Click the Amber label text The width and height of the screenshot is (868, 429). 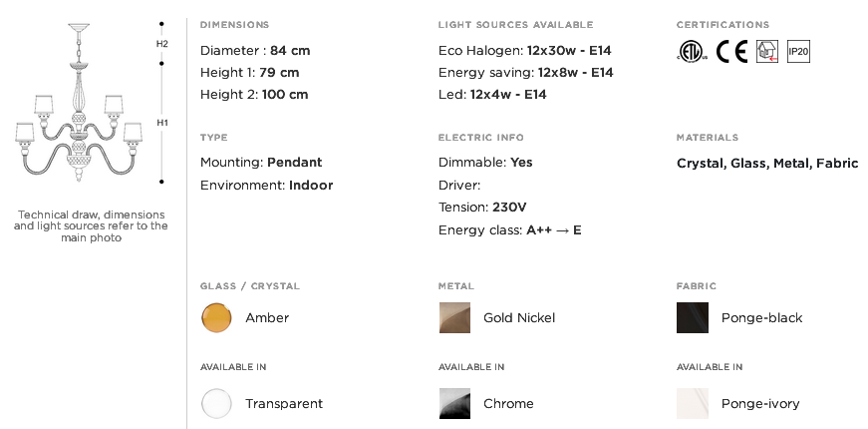coord(267,317)
